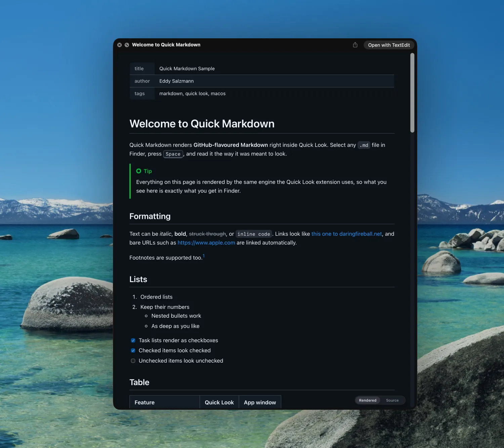Click the 'Nested bullets work' bullet

[x=176, y=316]
